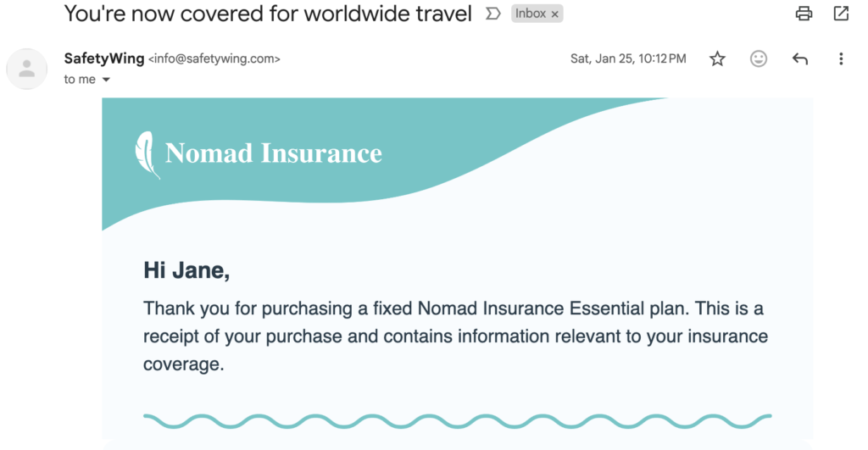Image resolution: width=868 pixels, height=450 pixels.
Task: Click the Sat, Jan 25 timestamp
Action: pyautogui.click(x=628, y=59)
